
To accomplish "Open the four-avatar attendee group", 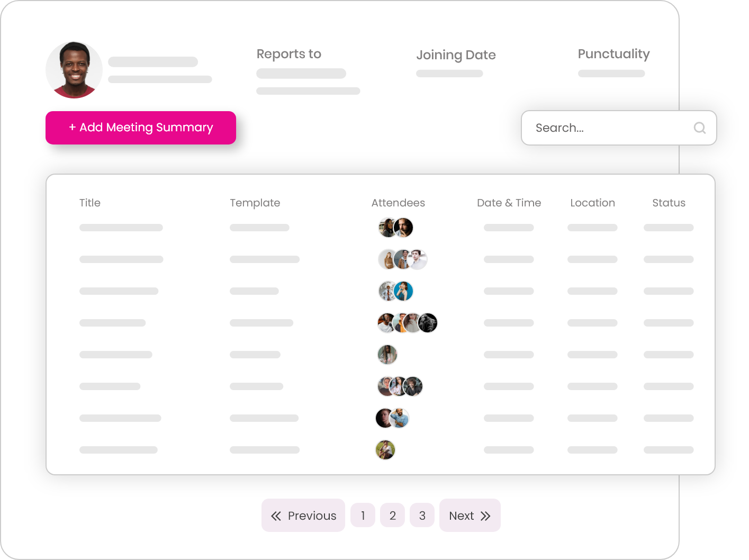I will pos(408,323).
